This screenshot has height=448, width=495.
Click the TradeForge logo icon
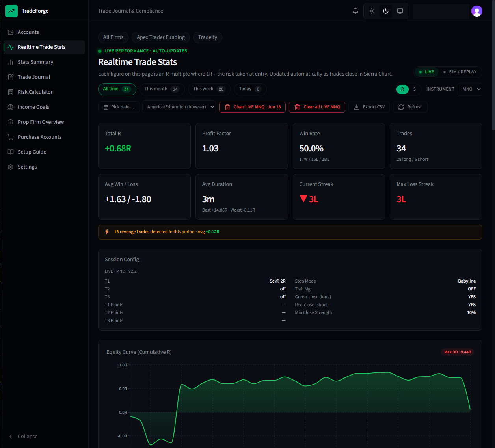pyautogui.click(x=11, y=11)
